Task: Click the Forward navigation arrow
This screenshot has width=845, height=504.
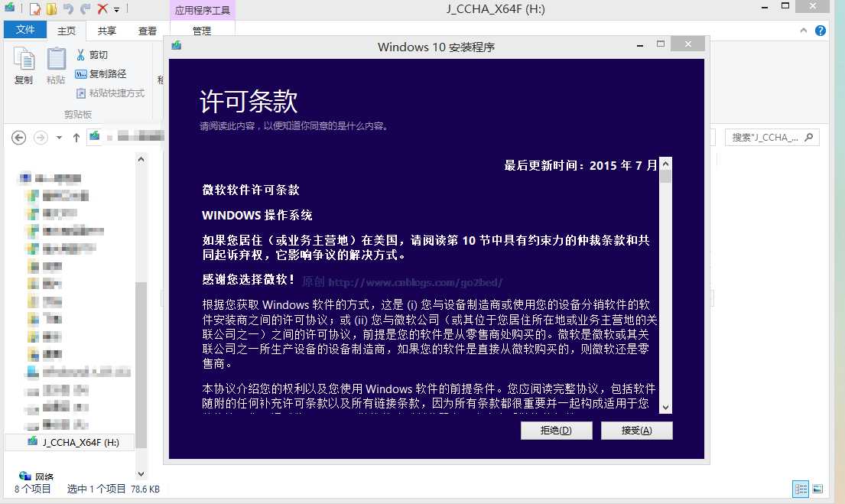Action: pos(41,138)
